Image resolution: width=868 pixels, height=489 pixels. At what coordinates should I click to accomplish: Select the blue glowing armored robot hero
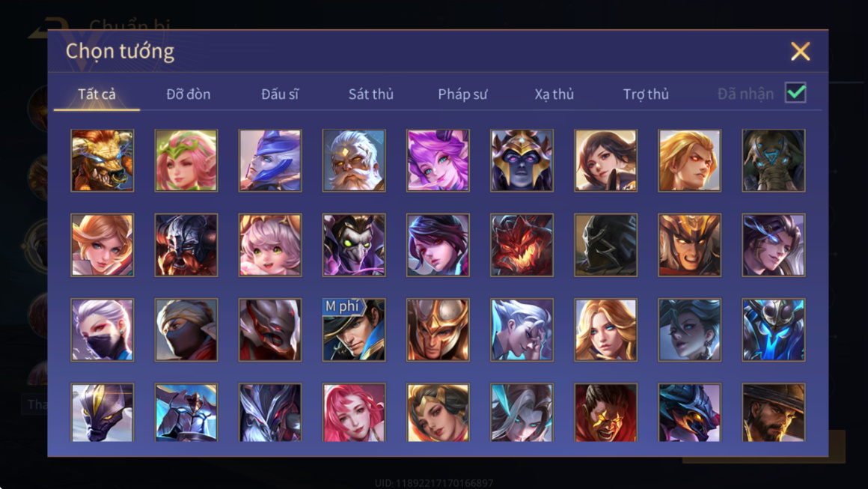(773, 329)
